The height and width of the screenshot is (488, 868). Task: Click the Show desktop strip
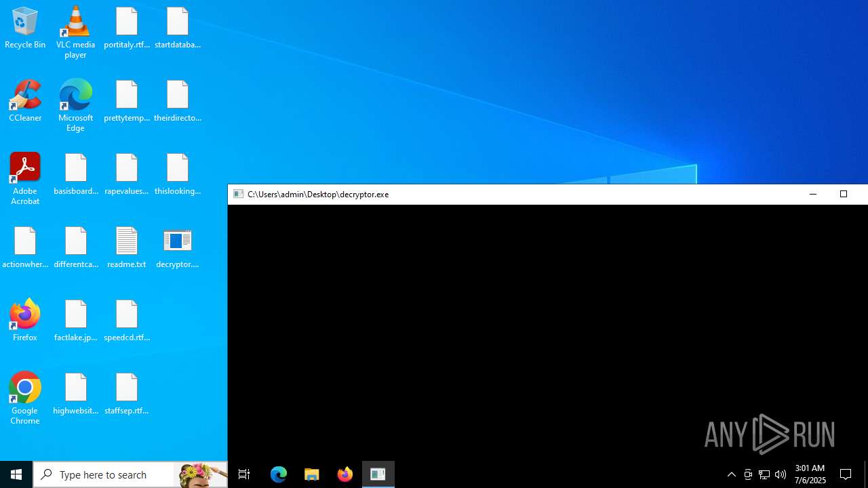866,474
